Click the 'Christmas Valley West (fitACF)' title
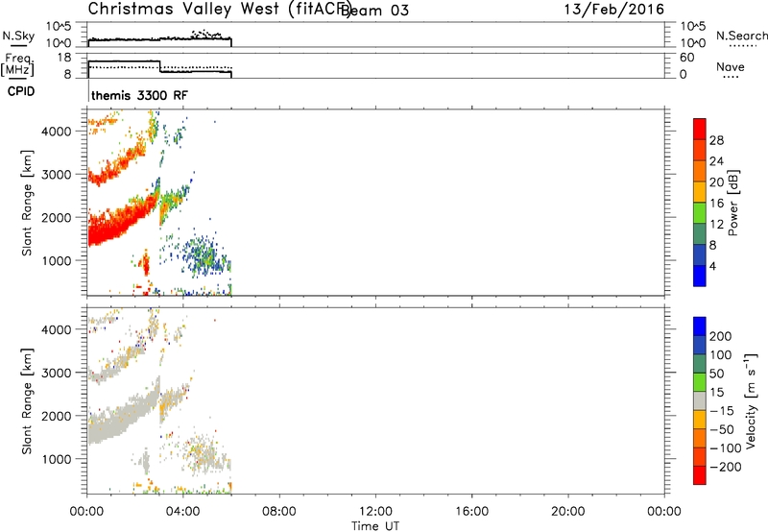The height and width of the screenshot is (532, 768). 220,9
